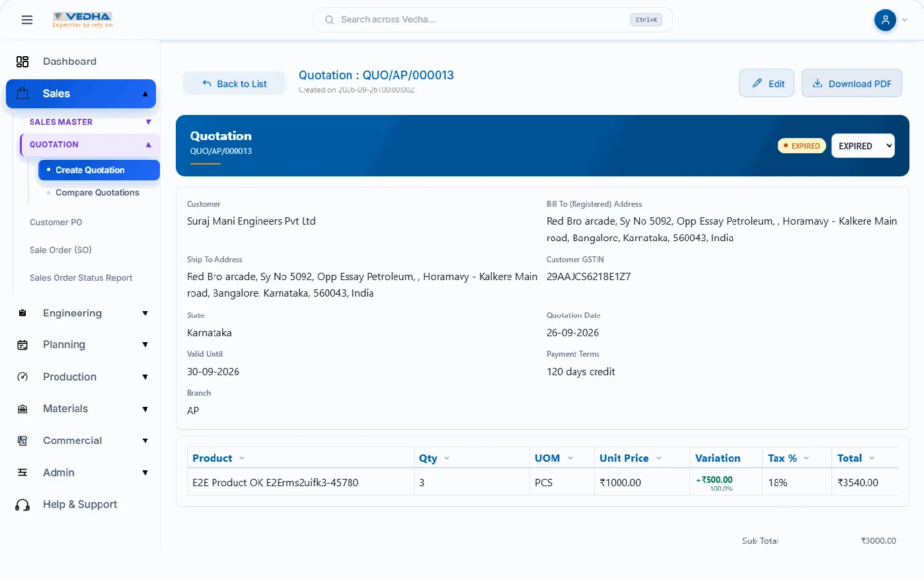Click the Planning calendar icon
The width and height of the screenshot is (924, 578).
pos(22,345)
